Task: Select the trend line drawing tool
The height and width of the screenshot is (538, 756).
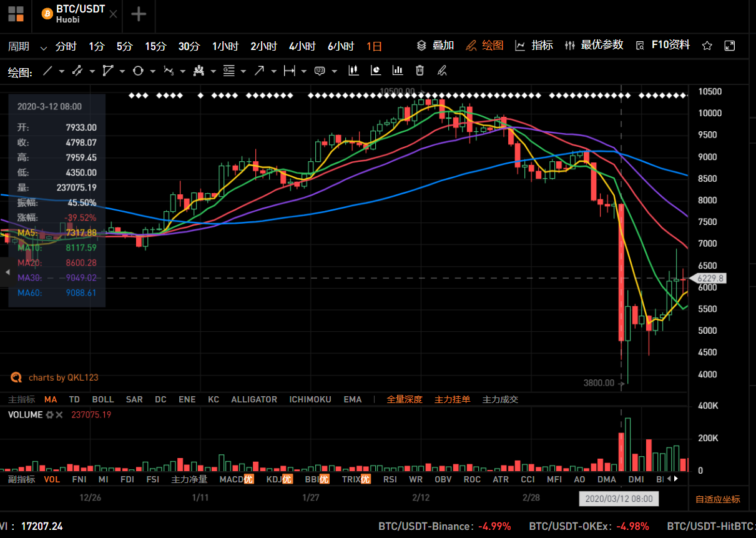Action: click(x=47, y=71)
